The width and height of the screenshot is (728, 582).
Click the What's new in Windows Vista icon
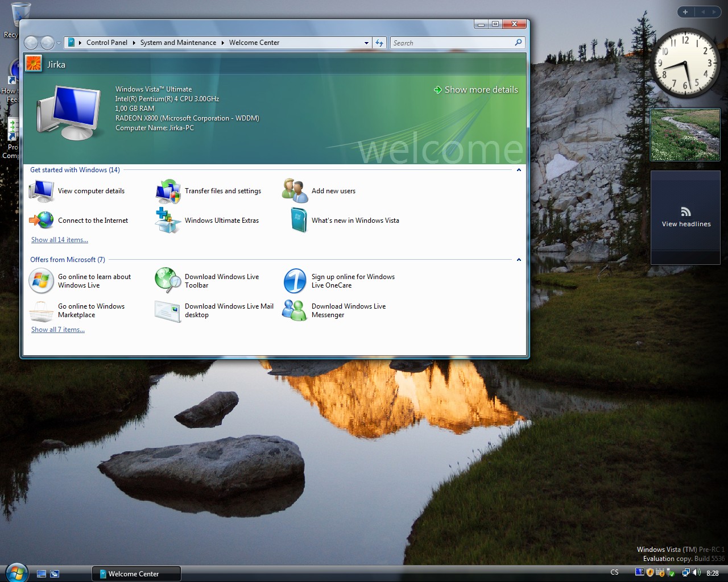tap(299, 221)
